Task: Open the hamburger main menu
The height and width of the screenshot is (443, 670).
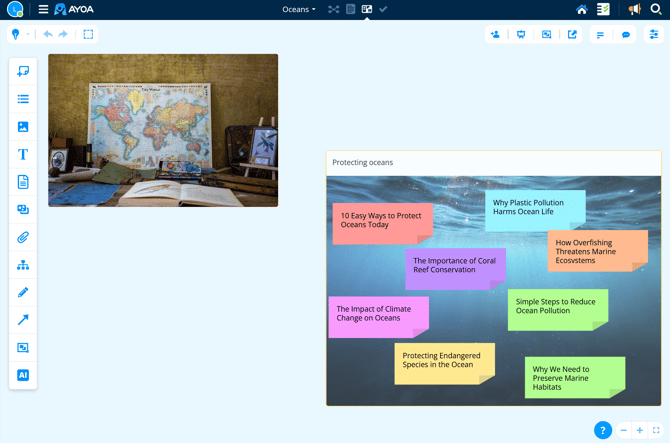Action: pos(43,9)
